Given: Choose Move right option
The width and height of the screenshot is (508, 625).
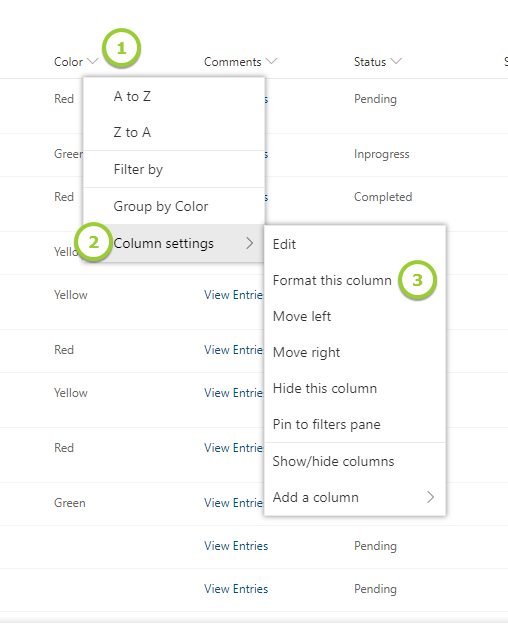Looking at the screenshot, I should click(355, 352).
